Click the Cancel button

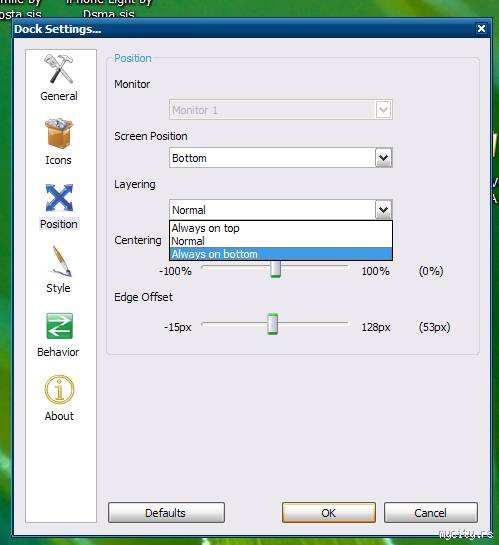(x=431, y=513)
